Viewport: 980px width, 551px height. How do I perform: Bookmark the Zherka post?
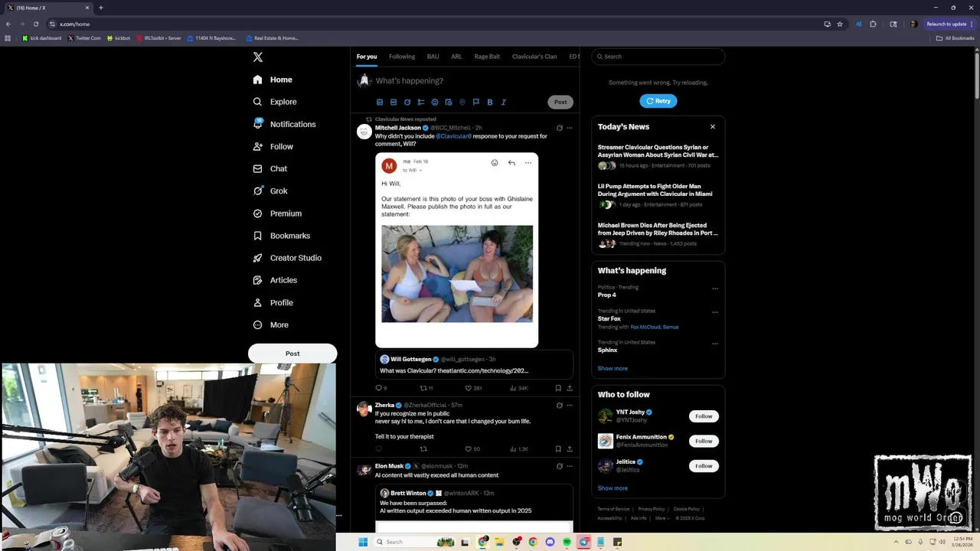pyautogui.click(x=558, y=449)
